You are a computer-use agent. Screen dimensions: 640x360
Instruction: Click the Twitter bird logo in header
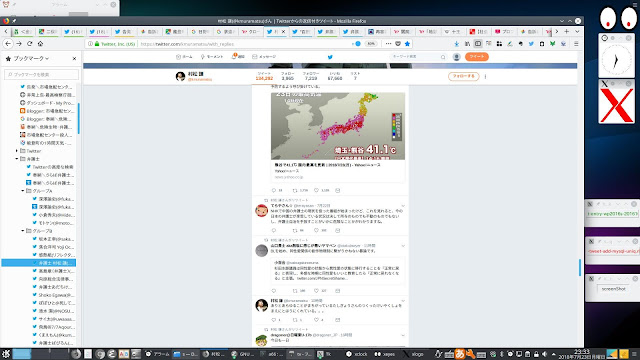tap(330, 57)
